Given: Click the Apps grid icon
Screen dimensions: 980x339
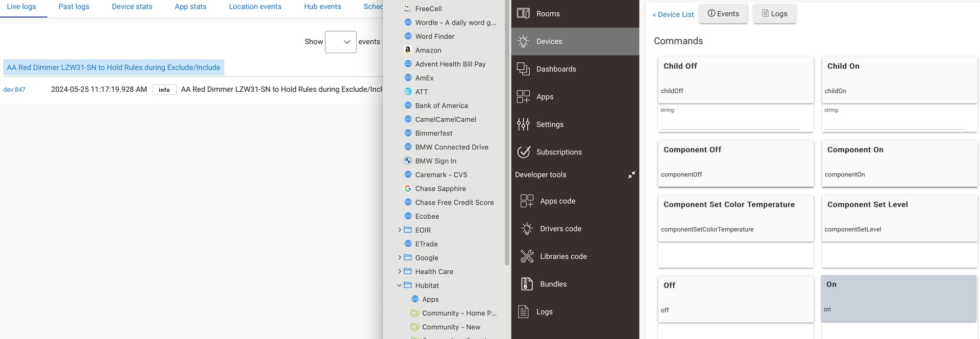Looking at the screenshot, I should 523,96.
